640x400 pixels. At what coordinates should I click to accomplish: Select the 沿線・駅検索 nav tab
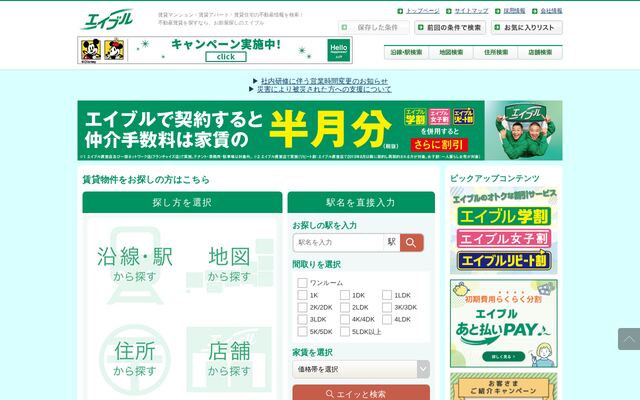tap(406, 52)
